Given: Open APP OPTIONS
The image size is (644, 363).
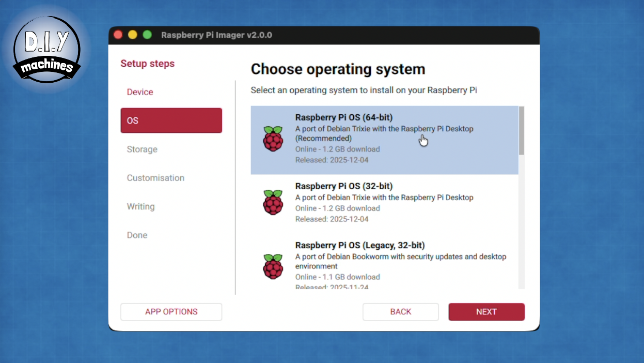Looking at the screenshot, I should tap(171, 312).
